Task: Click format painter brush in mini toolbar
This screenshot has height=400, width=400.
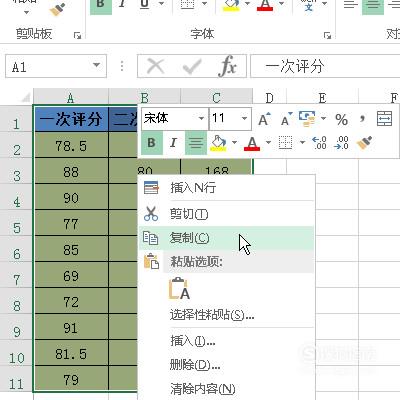Action: pos(365,143)
